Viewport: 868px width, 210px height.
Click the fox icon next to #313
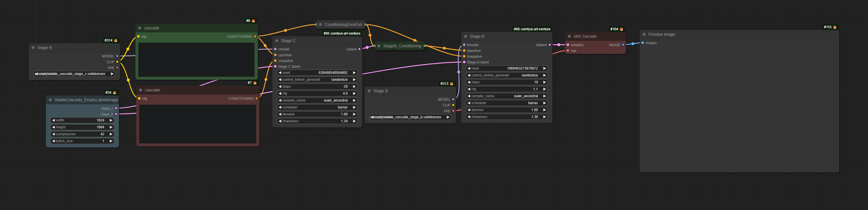coord(451,84)
